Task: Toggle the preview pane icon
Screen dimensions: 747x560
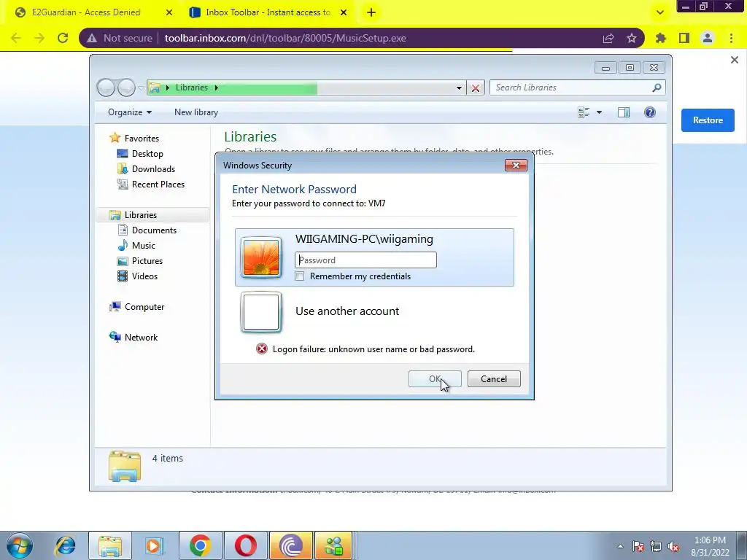Action: [x=624, y=112]
